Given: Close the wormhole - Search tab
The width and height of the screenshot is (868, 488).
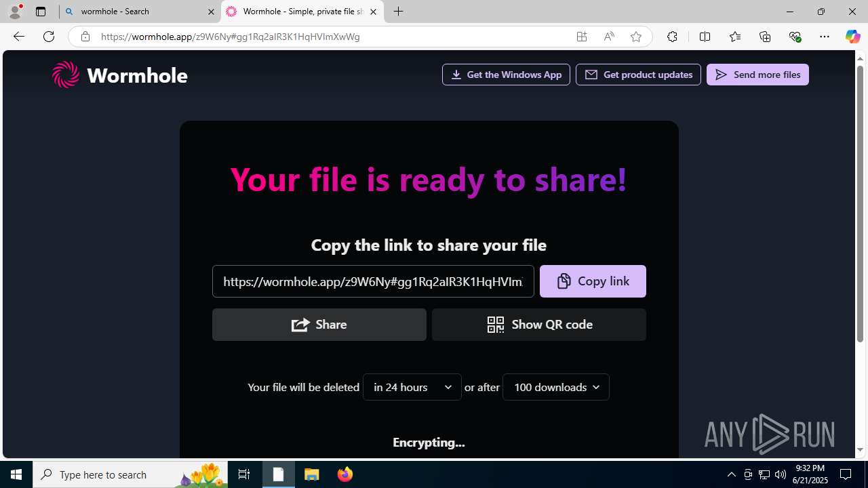Looking at the screenshot, I should (211, 12).
